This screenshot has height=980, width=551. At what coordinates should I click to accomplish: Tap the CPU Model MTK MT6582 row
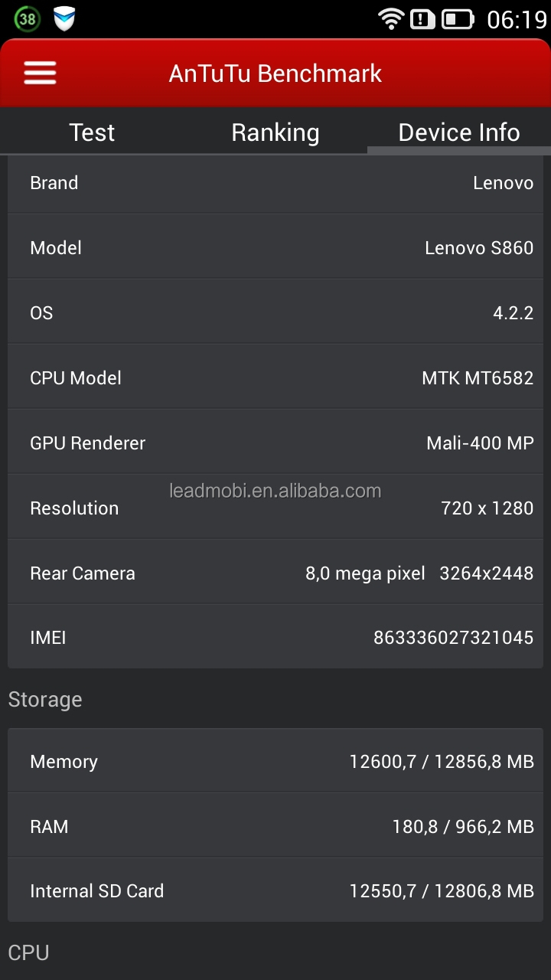(x=275, y=377)
